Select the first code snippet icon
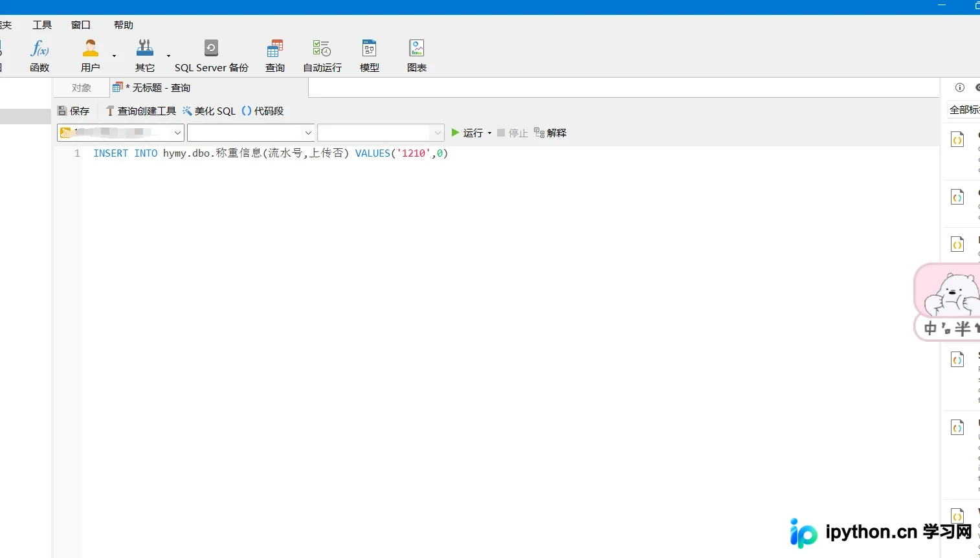 coord(957,139)
